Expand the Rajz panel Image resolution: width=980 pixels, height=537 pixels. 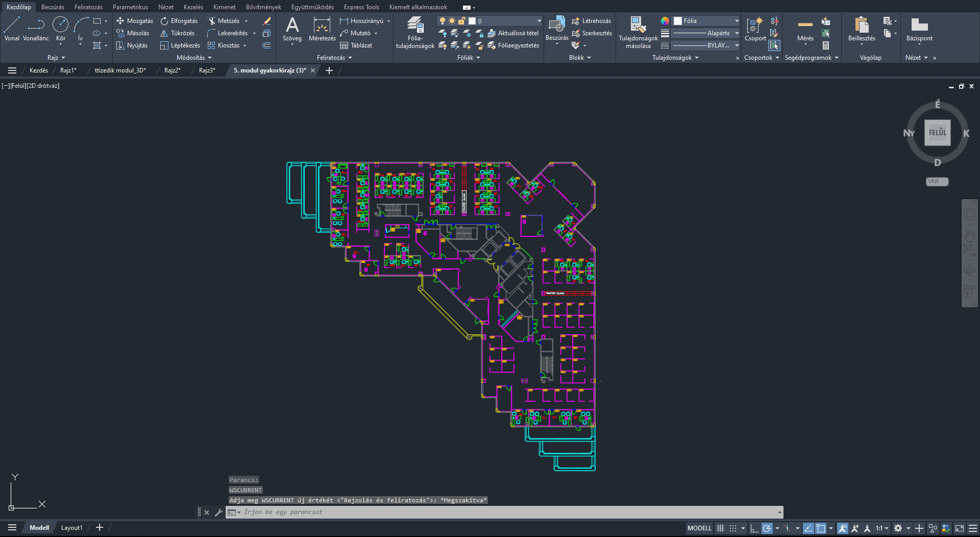click(x=56, y=58)
